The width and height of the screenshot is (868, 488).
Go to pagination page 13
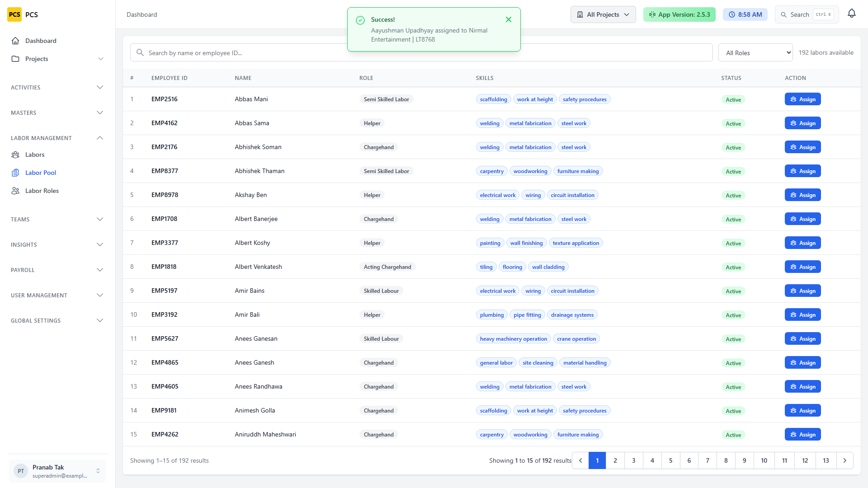(826, 460)
